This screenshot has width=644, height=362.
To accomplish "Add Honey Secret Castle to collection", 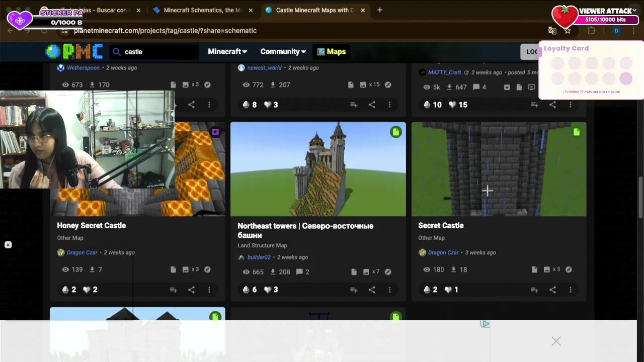I will [173, 290].
